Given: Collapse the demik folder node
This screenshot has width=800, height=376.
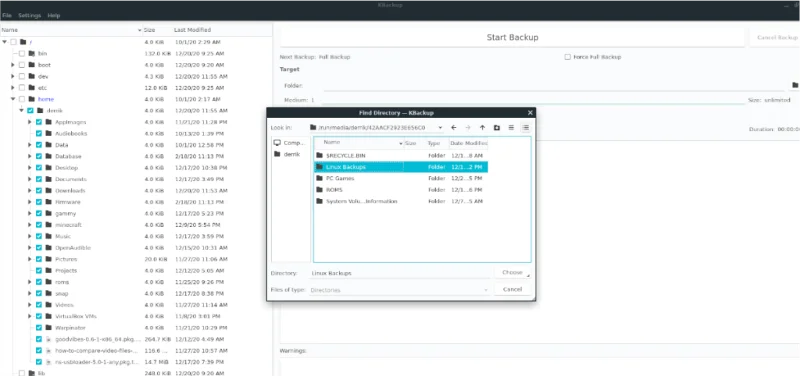Looking at the screenshot, I should click(x=21, y=110).
